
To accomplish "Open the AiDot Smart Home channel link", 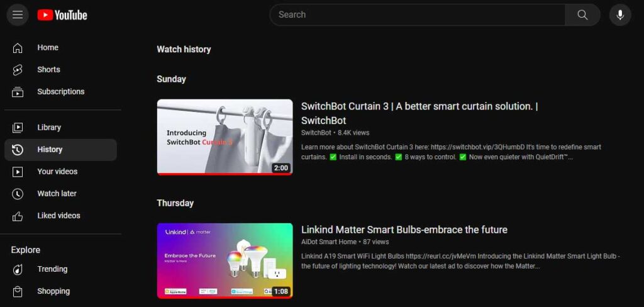I will pyautogui.click(x=329, y=242).
